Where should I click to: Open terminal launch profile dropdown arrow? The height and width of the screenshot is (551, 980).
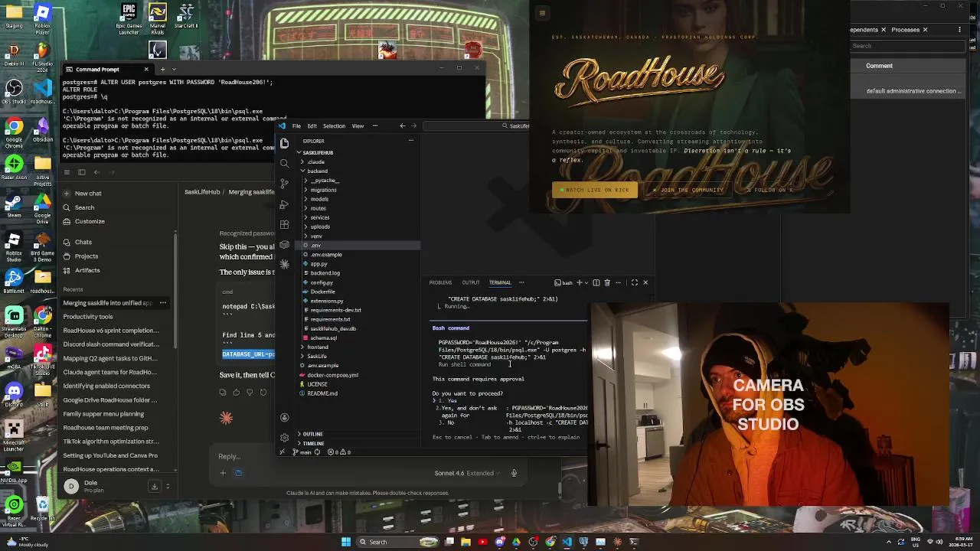(x=586, y=282)
